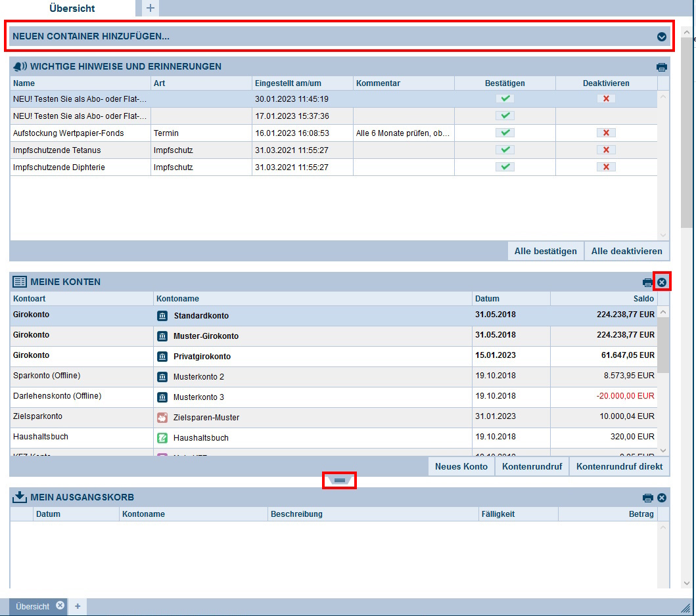Image resolution: width=696 pixels, height=616 pixels.
Task: Click the inbox-arrow icon in the Mein Ausgangskorb header
Action: tap(20, 497)
